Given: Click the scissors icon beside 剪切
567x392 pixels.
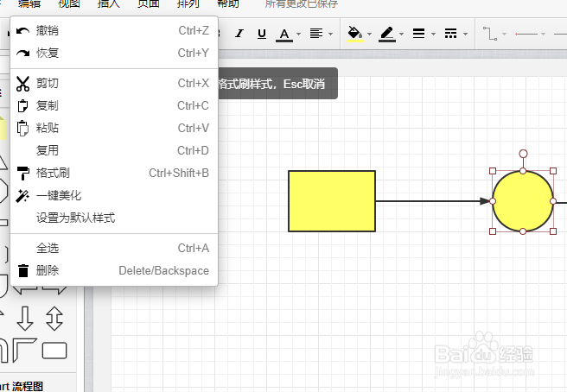Looking at the screenshot, I should click(22, 84).
